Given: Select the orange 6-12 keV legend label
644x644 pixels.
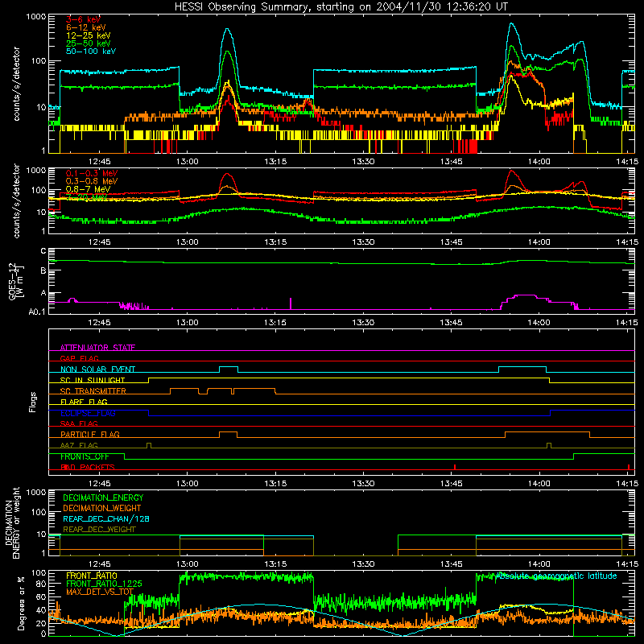Looking at the screenshot, I should tap(86, 27).
